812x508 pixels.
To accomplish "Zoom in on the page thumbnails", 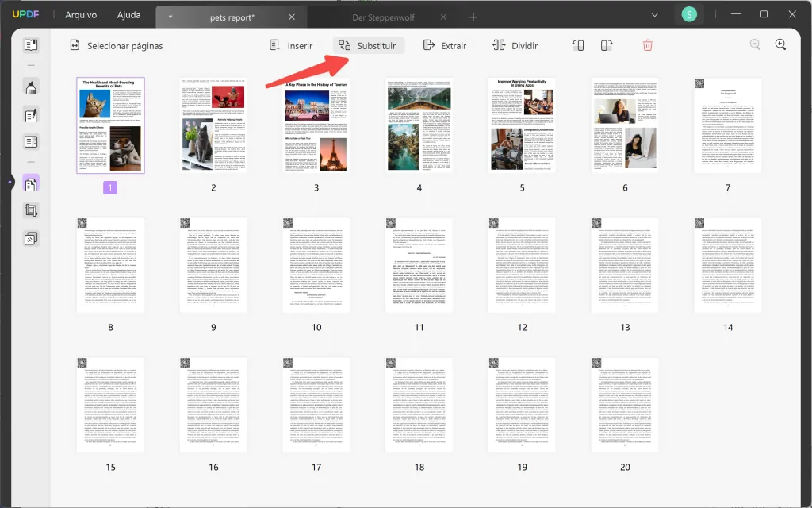I will point(780,44).
